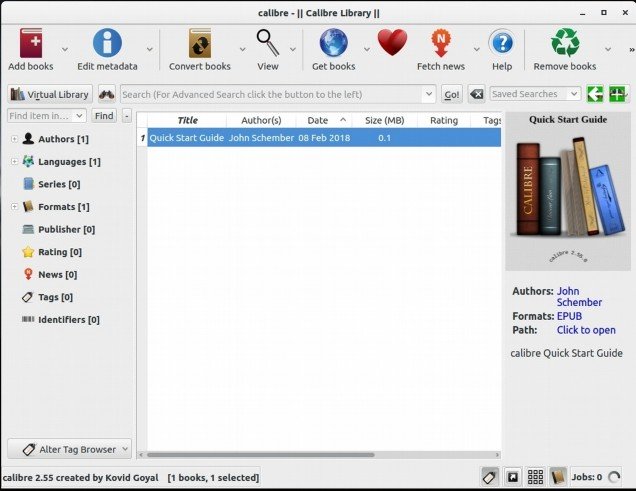Open Convert books dropdown arrow
Image resolution: width=636 pixels, height=491 pixels.
(x=243, y=49)
